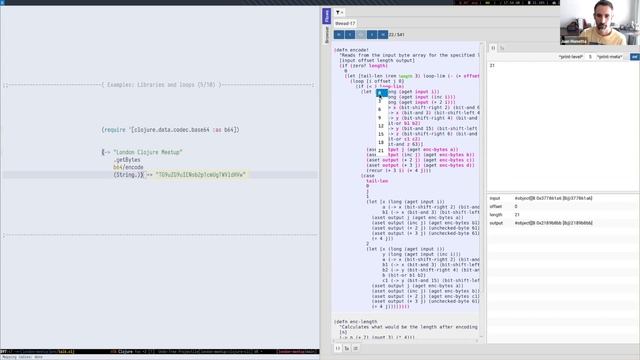Click the 21 value in result pane
This screenshot has width=640, height=360.
coord(492,65)
